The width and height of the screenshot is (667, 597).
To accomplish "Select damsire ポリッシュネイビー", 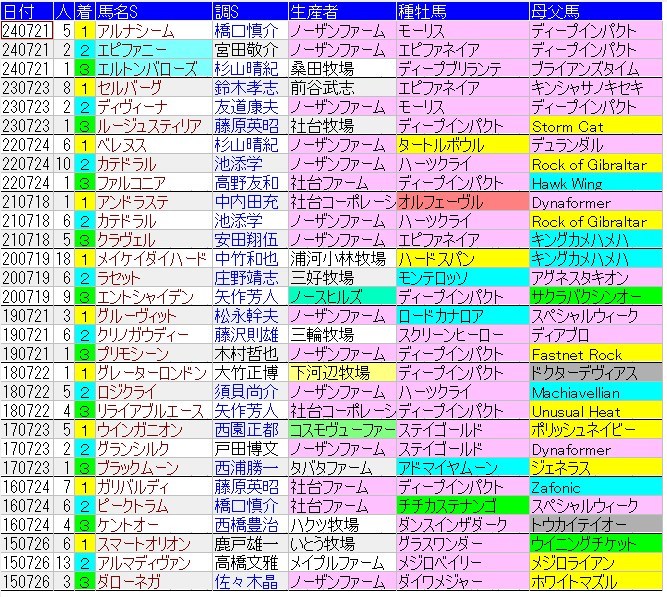I will coord(596,430).
